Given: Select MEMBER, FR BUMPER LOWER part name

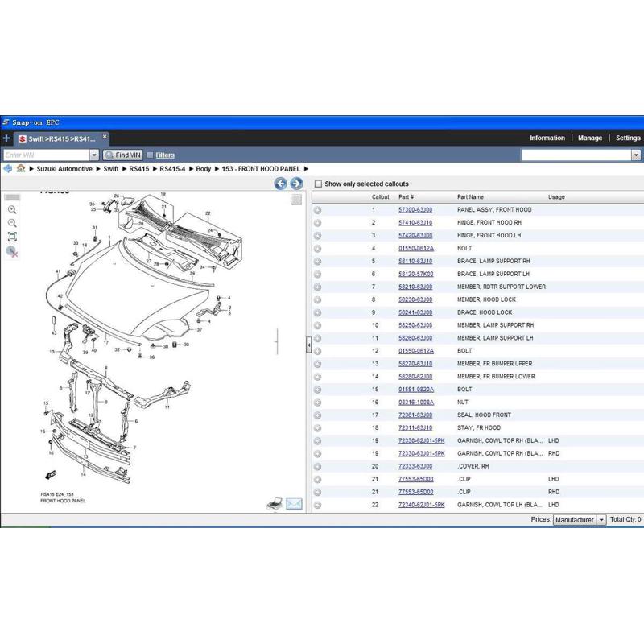Looking at the screenshot, I should tap(496, 377).
